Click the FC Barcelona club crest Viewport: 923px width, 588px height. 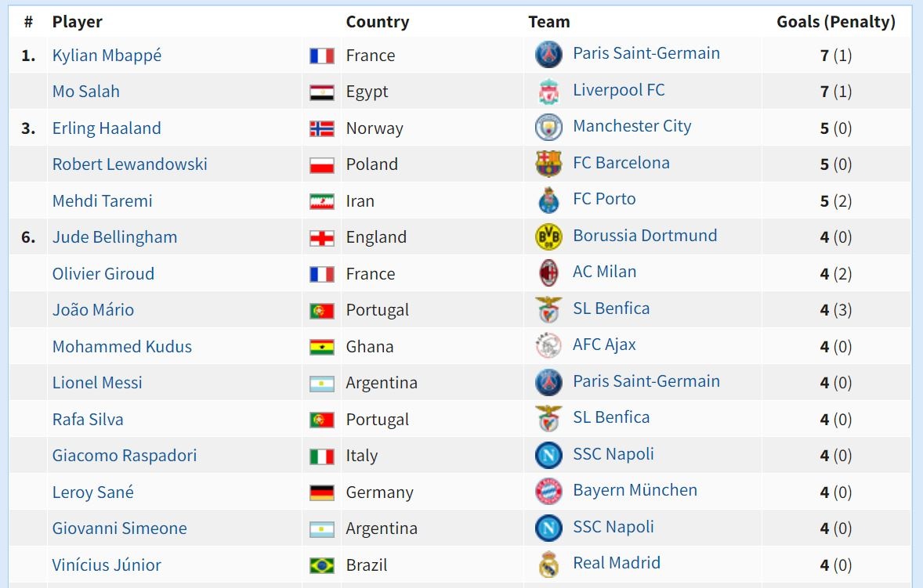click(548, 164)
